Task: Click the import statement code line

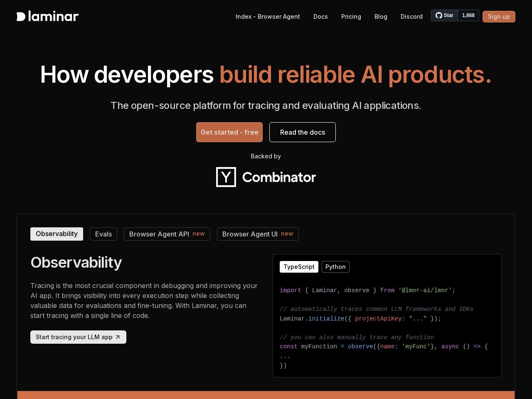Action: (x=367, y=291)
